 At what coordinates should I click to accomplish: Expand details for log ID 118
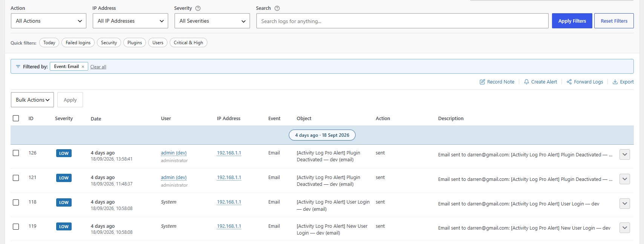[625, 204]
